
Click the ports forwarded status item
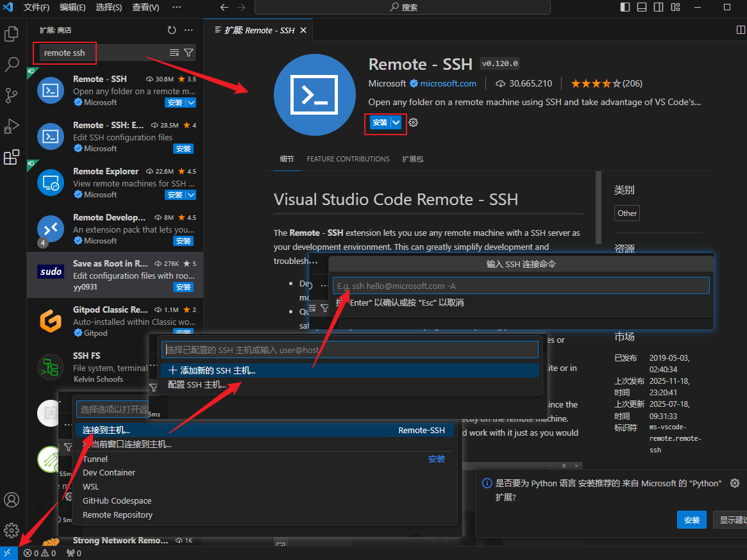(74, 553)
